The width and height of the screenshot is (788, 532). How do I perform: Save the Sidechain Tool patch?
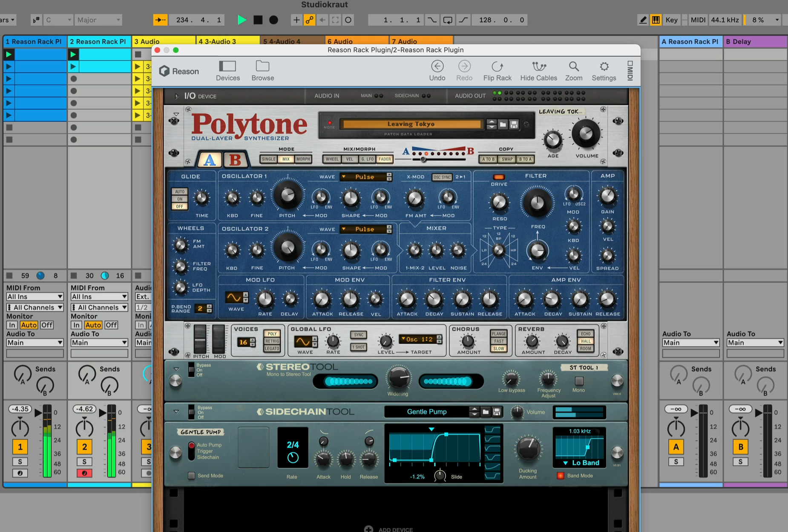point(496,412)
